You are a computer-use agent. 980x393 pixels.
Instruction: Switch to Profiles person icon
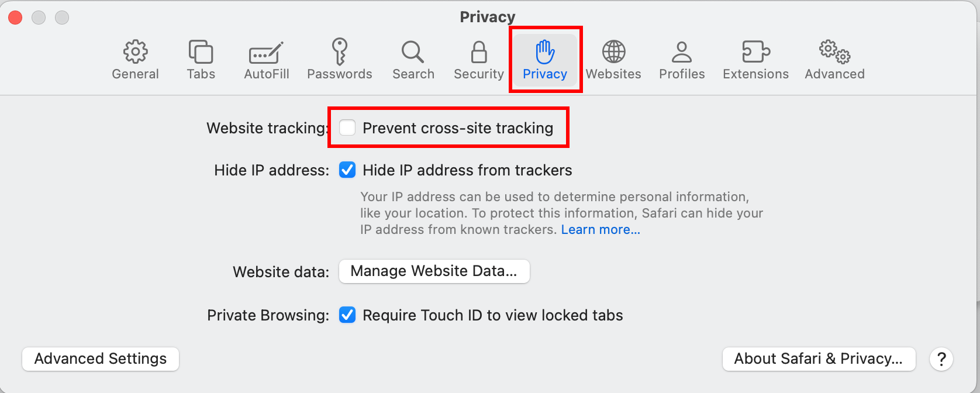[x=682, y=53]
